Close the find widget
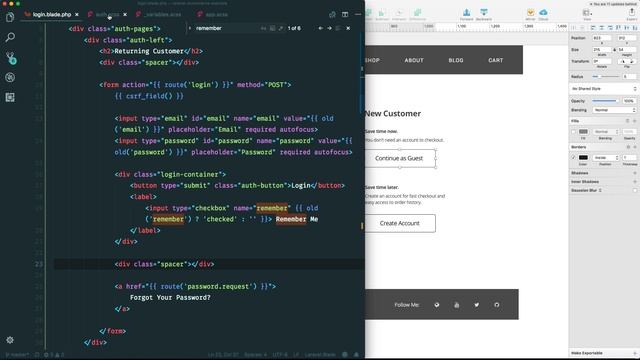 (348, 28)
